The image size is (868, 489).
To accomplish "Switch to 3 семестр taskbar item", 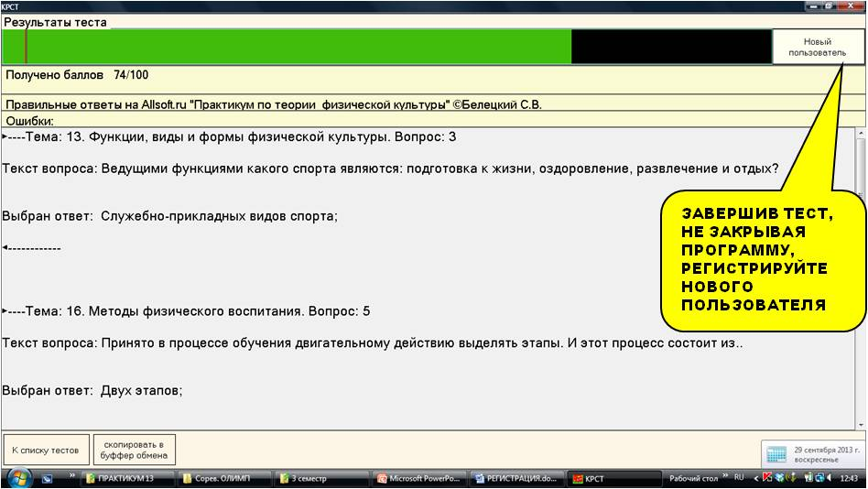I will [322, 479].
